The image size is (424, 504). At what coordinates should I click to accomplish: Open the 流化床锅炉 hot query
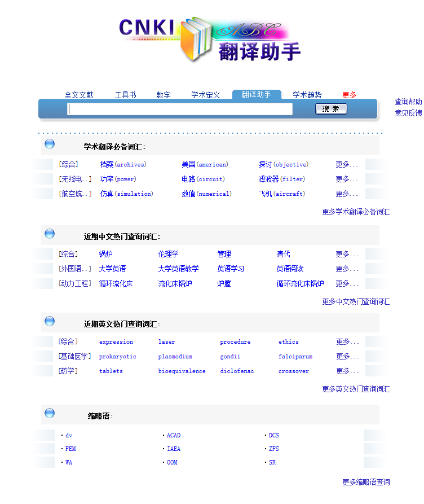click(175, 283)
